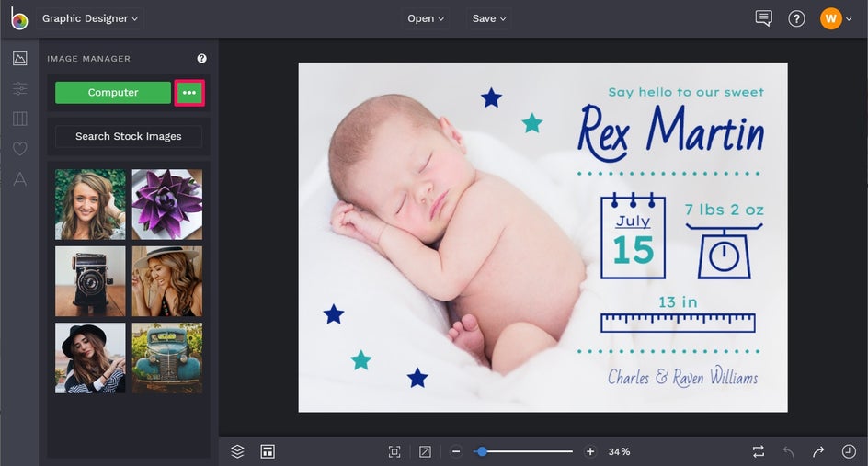
Task: Expand the Save menu
Action: pyautogui.click(x=489, y=18)
